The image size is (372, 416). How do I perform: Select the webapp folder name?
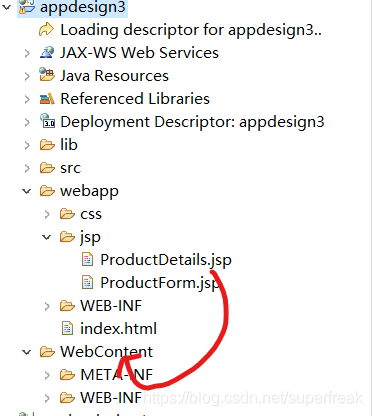(89, 192)
